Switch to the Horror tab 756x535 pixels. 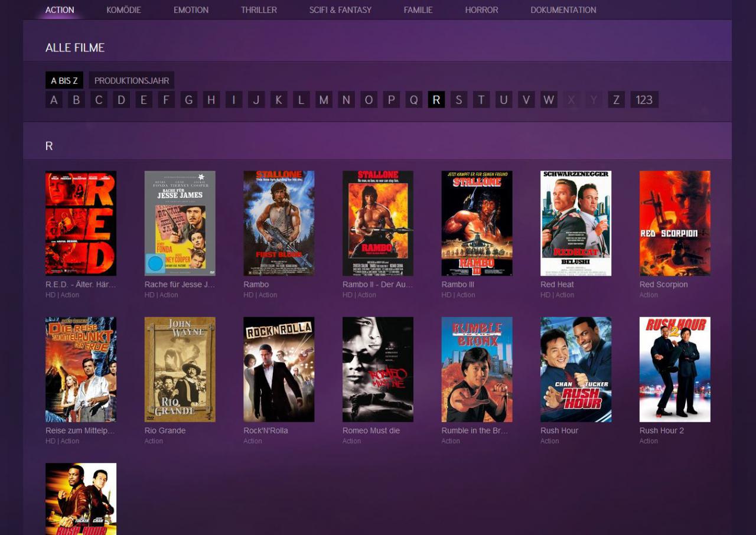click(481, 10)
